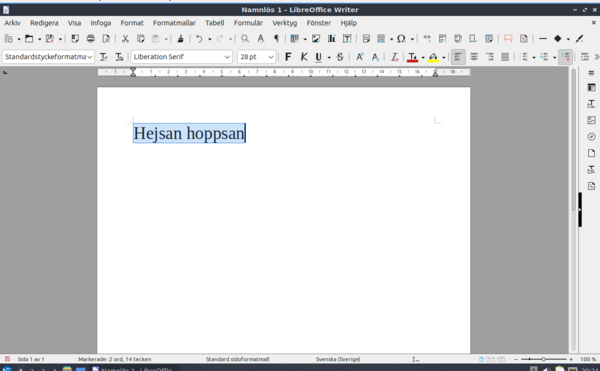Expand the unordered list dropdown arrow
600x371 pixels.
pyautogui.click(x=534, y=57)
